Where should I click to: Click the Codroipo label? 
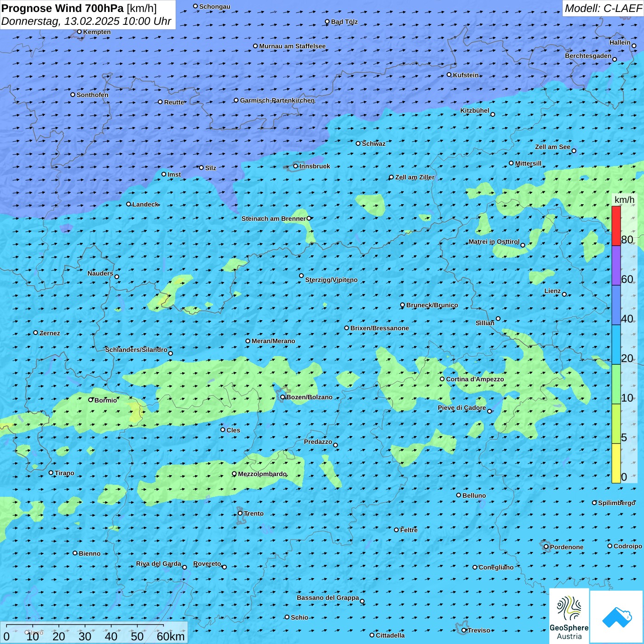click(628, 546)
